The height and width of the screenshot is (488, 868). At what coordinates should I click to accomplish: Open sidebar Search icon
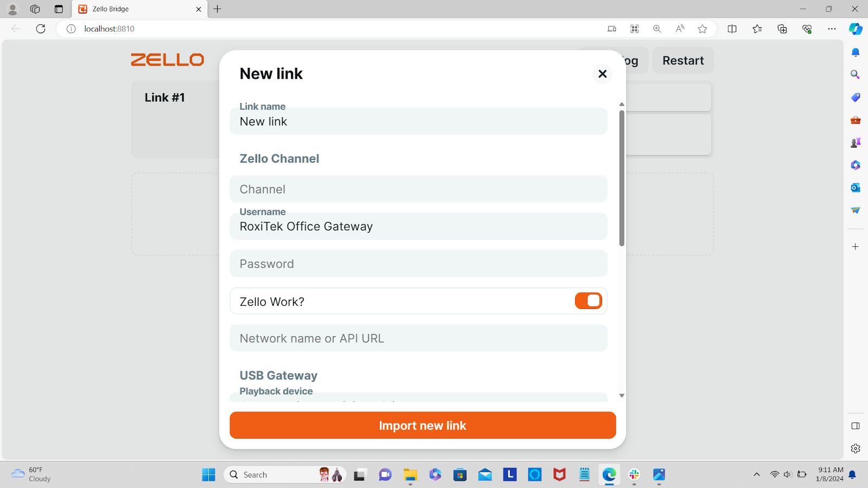(856, 74)
